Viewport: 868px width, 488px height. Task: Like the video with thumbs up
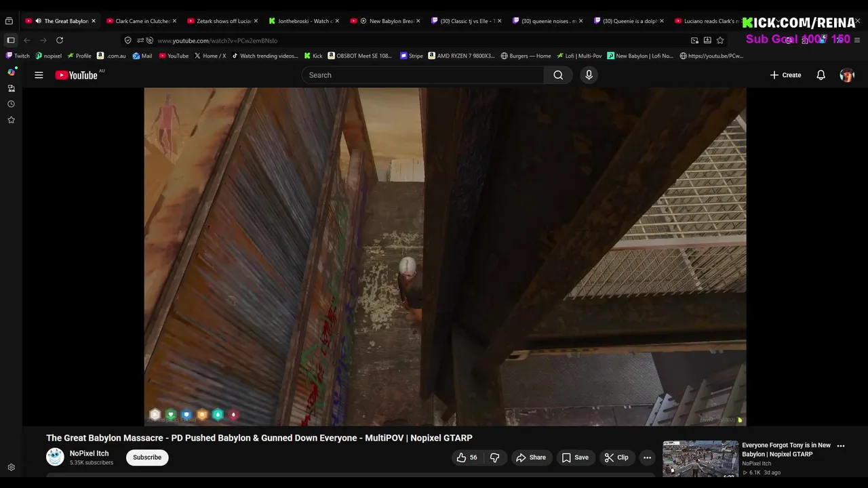pos(467,457)
